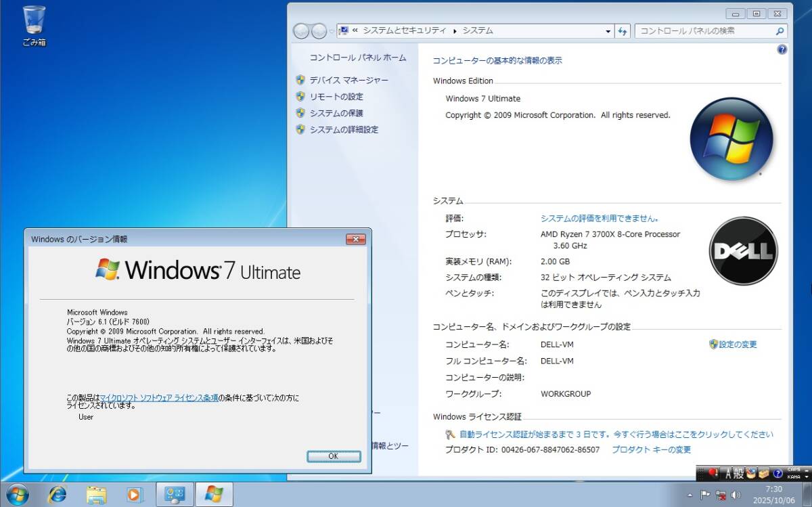Click the 'Windows 7 Ultimate' edition text in System window

(483, 99)
